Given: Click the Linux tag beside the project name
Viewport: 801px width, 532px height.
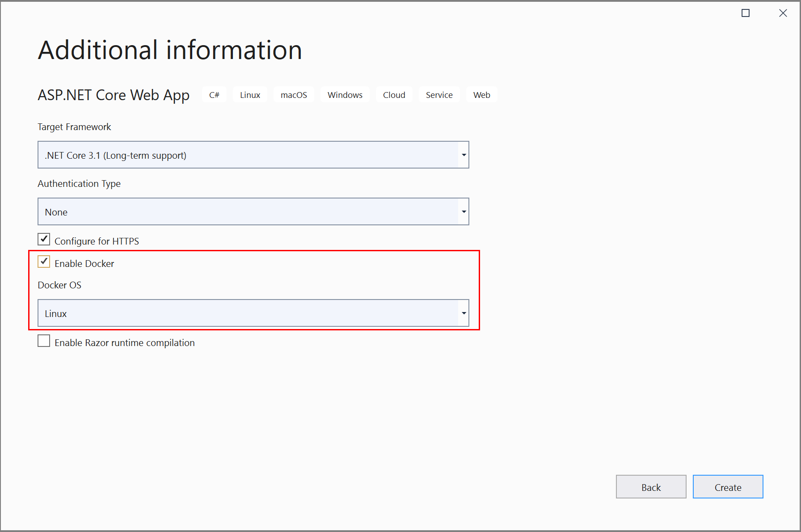Looking at the screenshot, I should 250,95.
